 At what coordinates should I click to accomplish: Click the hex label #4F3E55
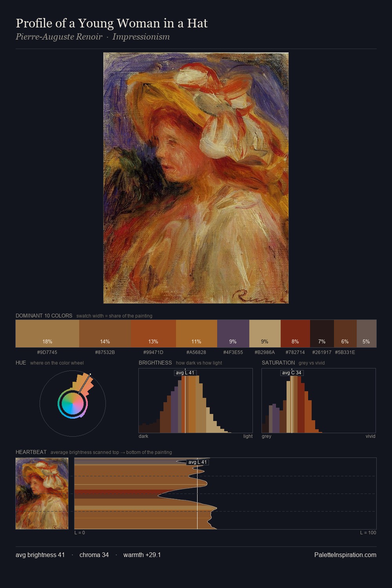pos(233,352)
